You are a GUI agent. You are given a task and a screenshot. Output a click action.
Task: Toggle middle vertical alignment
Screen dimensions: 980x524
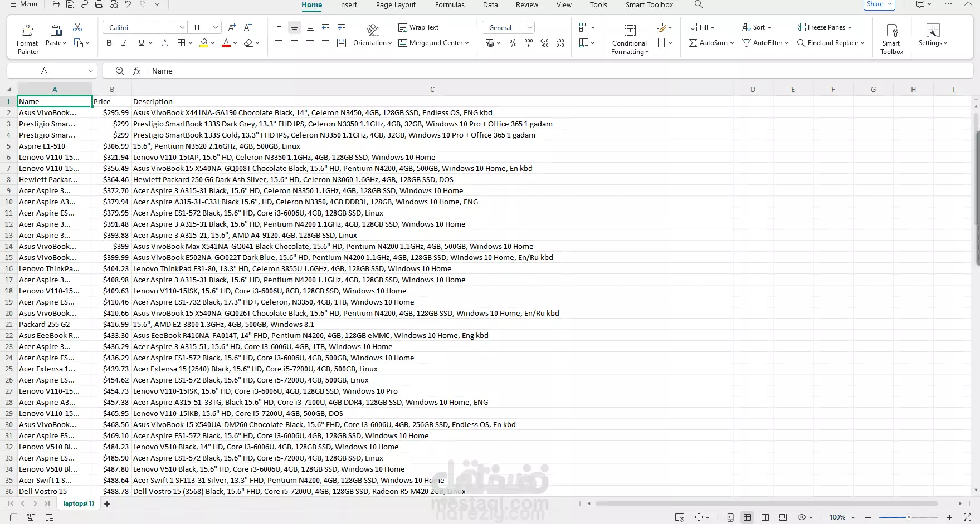[x=295, y=27]
